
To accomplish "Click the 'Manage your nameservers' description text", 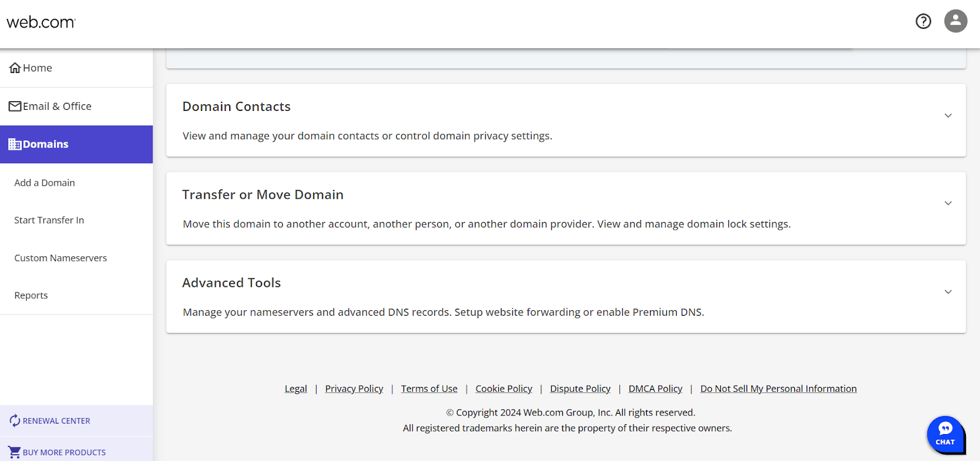I will click(443, 313).
